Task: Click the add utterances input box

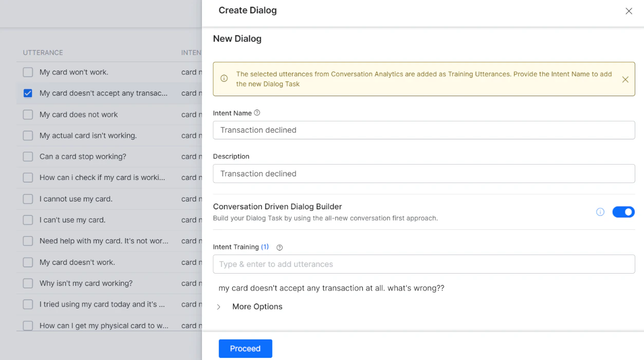Action: click(424, 264)
